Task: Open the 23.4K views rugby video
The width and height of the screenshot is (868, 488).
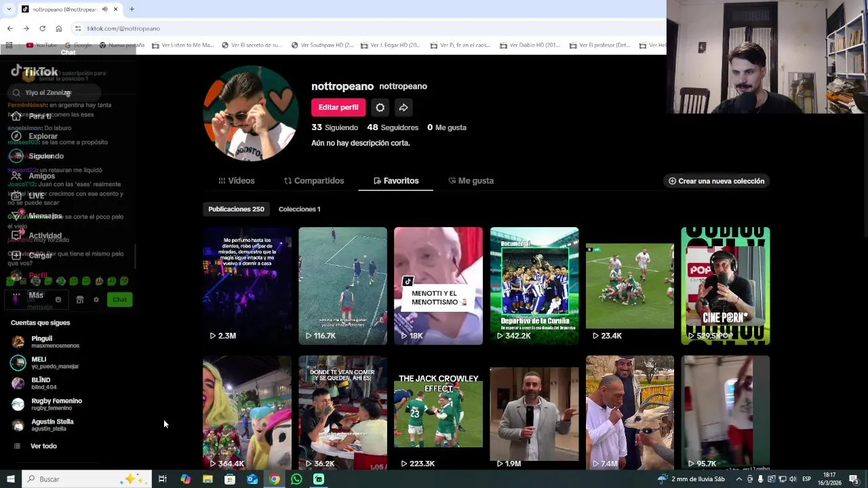Action: click(x=630, y=286)
